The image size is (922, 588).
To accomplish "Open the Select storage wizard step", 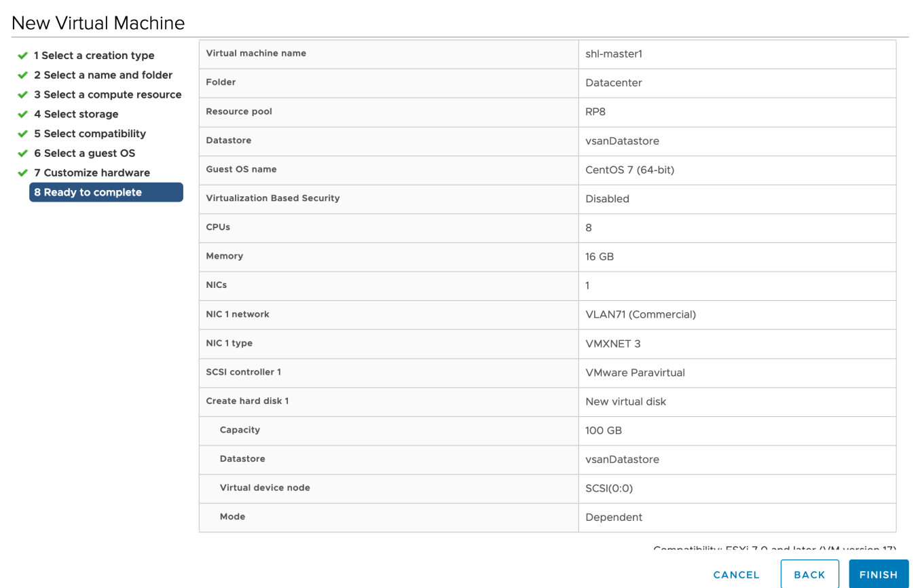I will tap(76, 114).
